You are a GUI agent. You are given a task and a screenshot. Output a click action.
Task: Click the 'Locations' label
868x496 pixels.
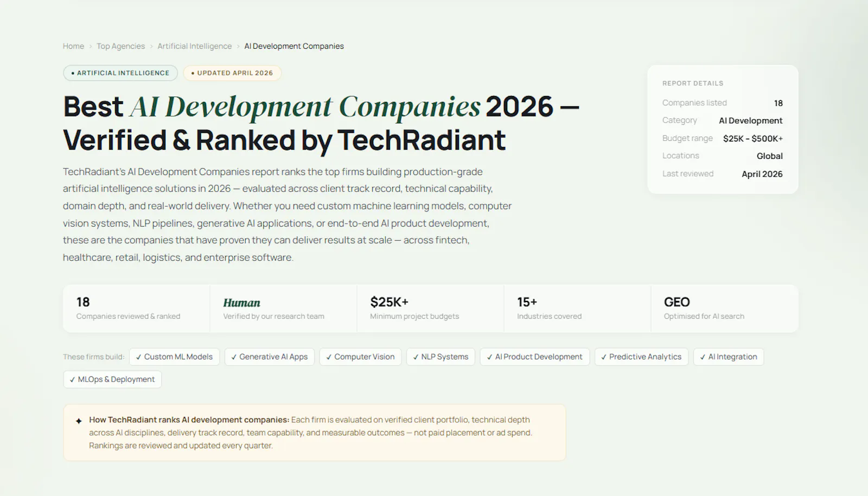tap(681, 156)
